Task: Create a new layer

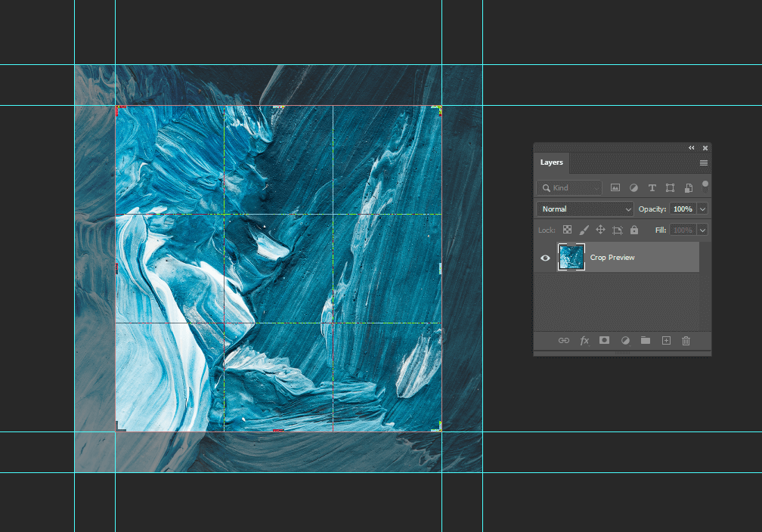Action: click(x=666, y=341)
